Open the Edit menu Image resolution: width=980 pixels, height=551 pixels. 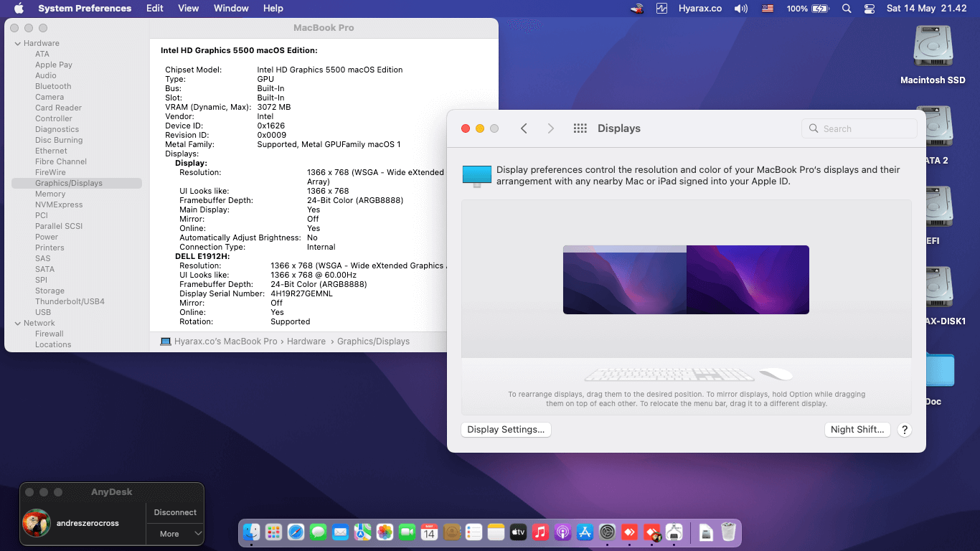(154, 9)
